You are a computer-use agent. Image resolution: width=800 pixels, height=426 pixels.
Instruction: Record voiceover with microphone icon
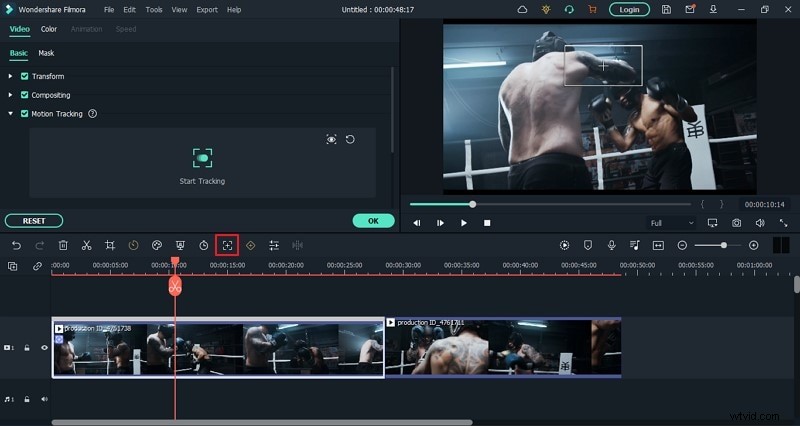click(x=611, y=245)
